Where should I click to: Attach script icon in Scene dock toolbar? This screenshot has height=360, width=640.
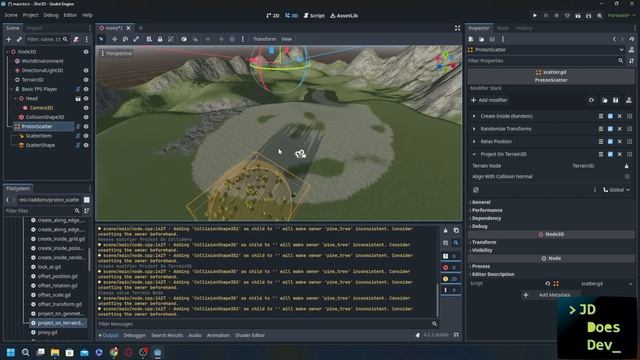click(76, 39)
